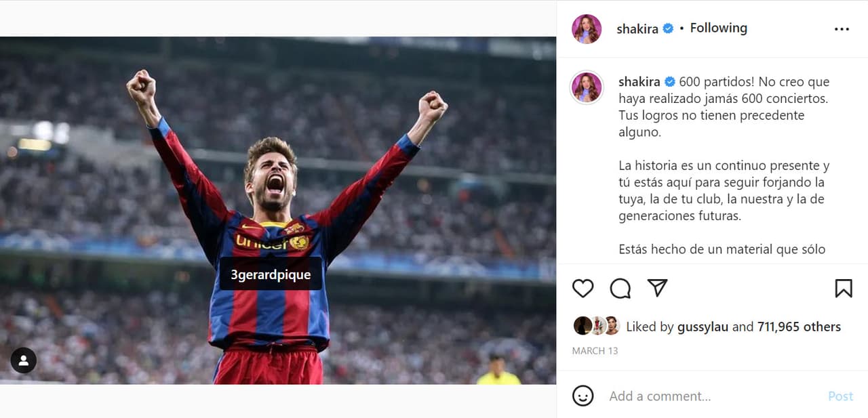Click shakira's username in the post header
This screenshot has height=418, width=868.
point(639,28)
